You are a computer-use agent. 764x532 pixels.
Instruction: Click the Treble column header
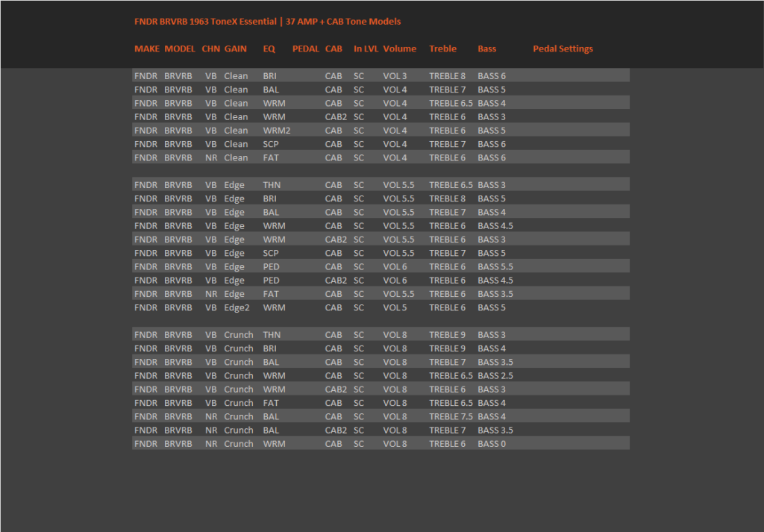443,48
